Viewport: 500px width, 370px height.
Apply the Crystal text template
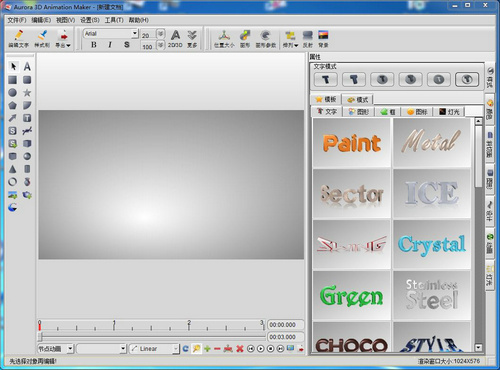click(432, 245)
